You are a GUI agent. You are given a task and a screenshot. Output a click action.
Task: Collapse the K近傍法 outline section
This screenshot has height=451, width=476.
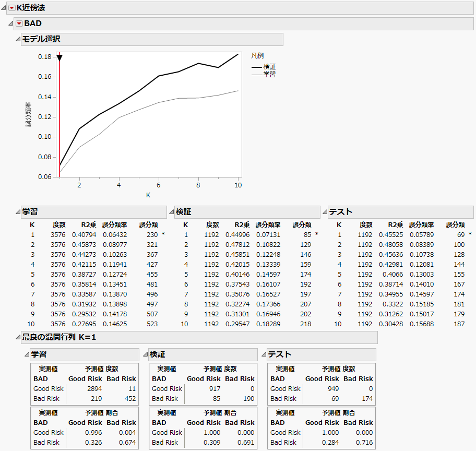click(x=4, y=8)
